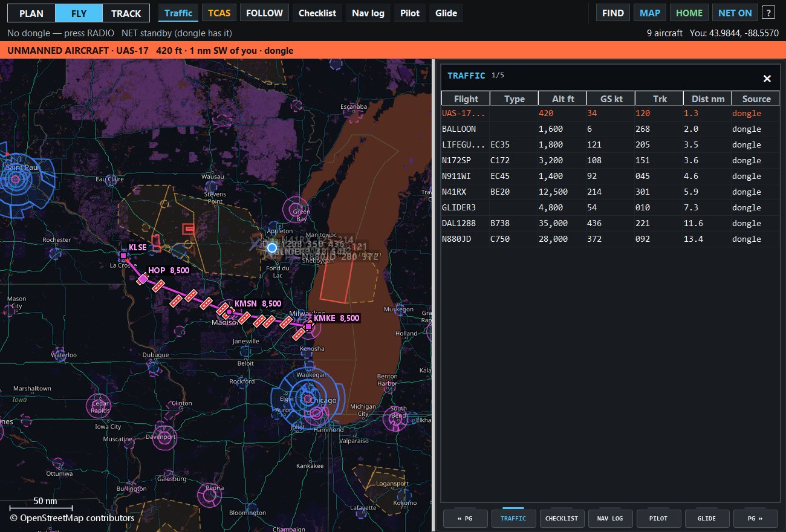
Task: Select the GLIDER3 traffic row
Action: coord(611,207)
